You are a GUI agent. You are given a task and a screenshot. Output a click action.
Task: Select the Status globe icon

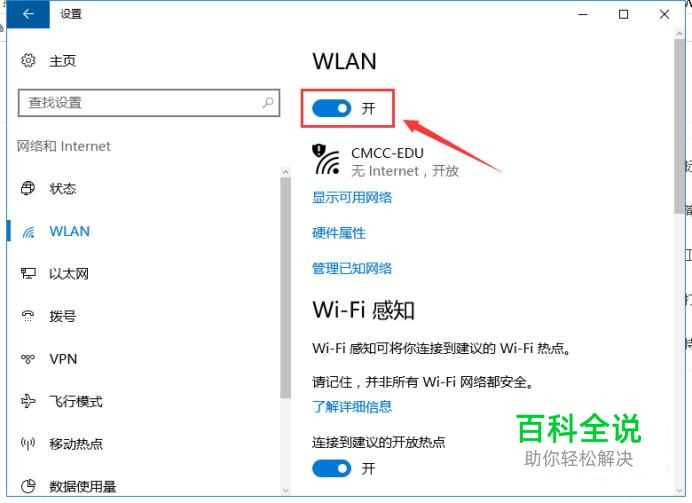(x=28, y=188)
